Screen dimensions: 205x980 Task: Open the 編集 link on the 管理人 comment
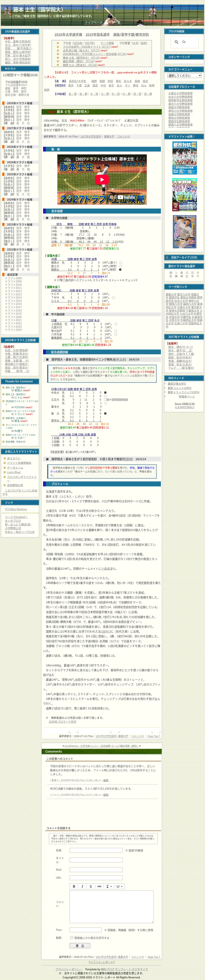pyautogui.click(x=106, y=780)
